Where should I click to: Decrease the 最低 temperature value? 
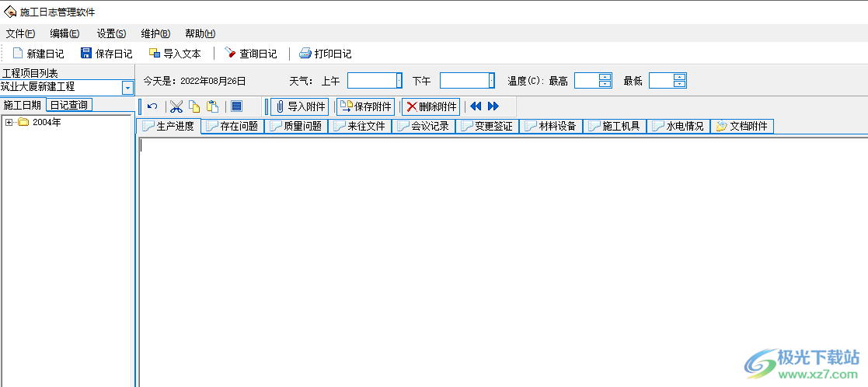click(x=680, y=84)
